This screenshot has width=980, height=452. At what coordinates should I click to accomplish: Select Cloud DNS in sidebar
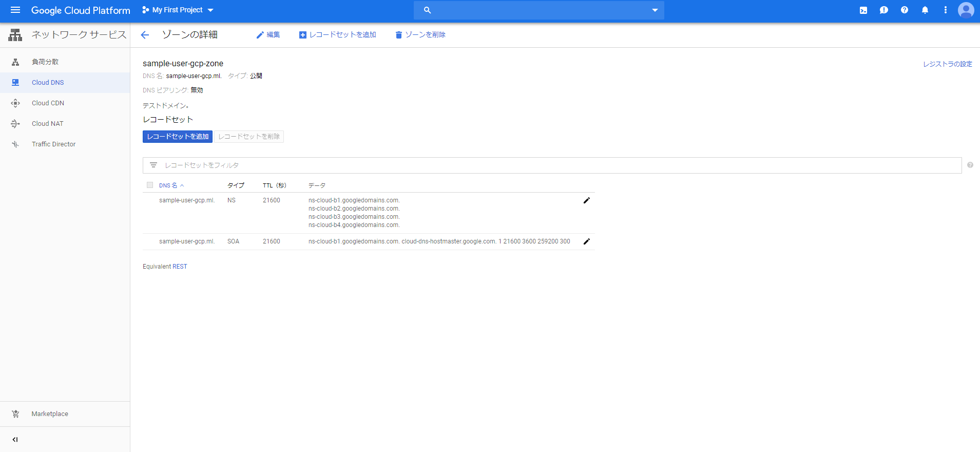point(65,82)
